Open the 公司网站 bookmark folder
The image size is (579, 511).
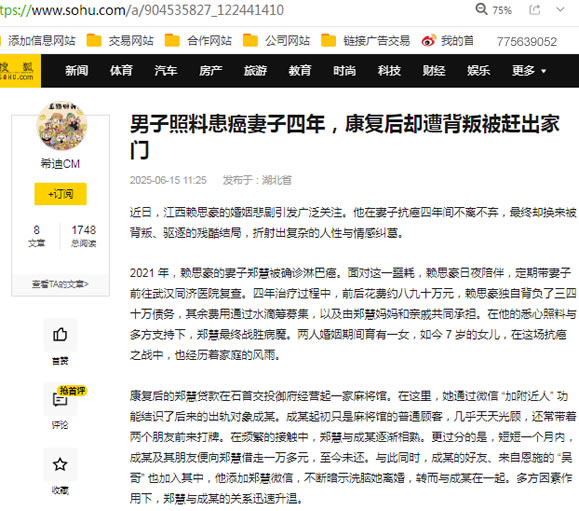point(276,41)
